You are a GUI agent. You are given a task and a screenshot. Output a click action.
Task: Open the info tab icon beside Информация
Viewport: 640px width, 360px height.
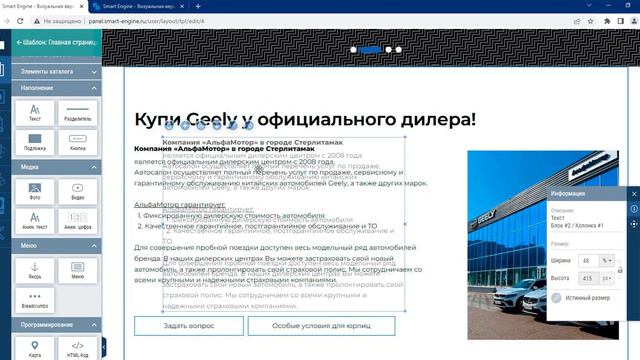[x=634, y=209]
